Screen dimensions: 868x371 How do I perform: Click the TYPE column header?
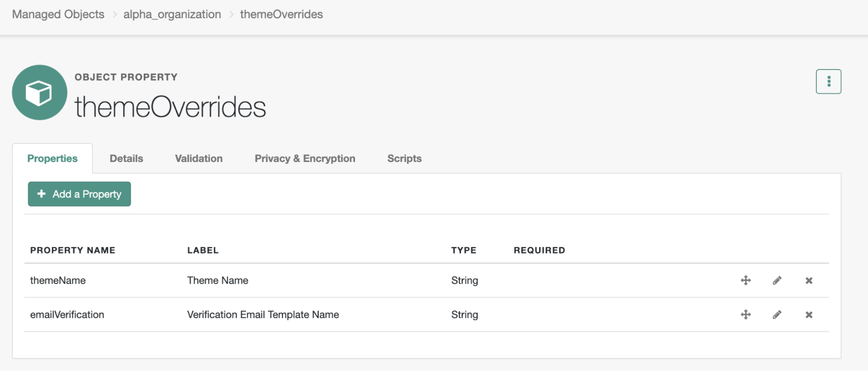pos(464,250)
